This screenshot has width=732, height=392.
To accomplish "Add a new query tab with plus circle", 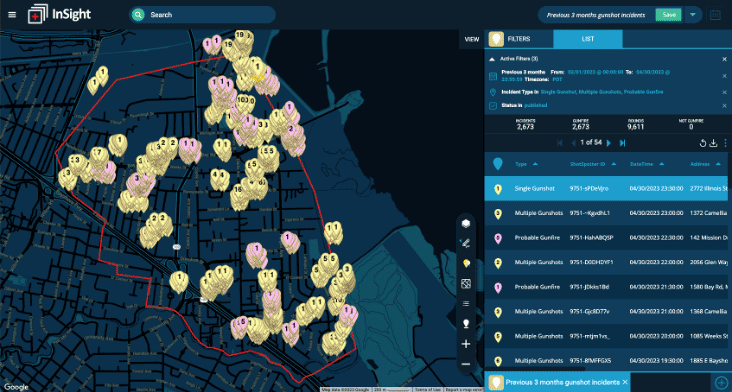I will [x=720, y=382].
